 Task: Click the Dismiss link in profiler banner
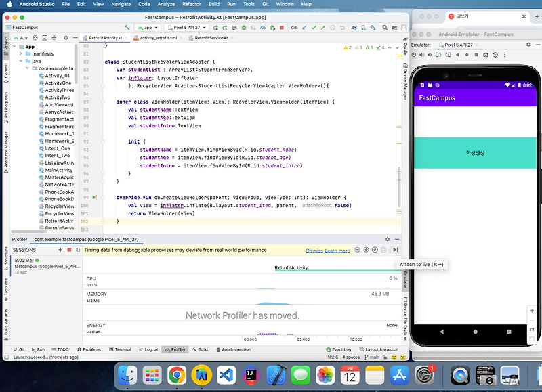(x=314, y=251)
